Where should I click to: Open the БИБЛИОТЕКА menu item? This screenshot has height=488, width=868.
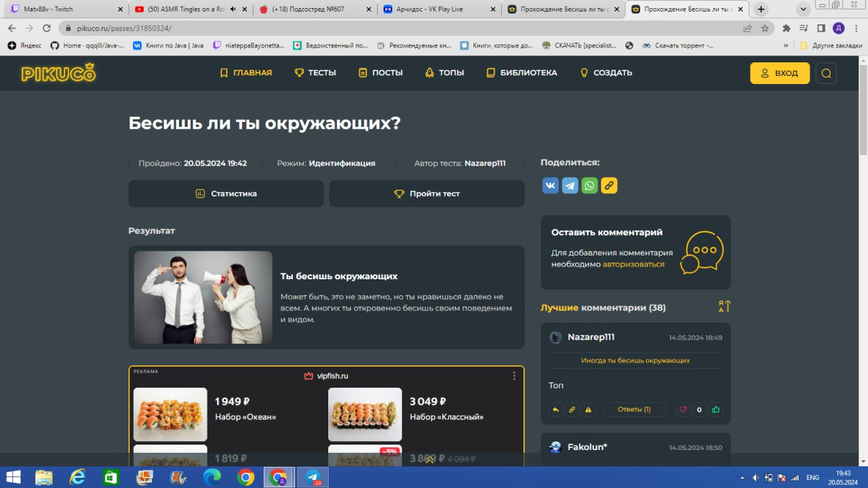(x=521, y=73)
